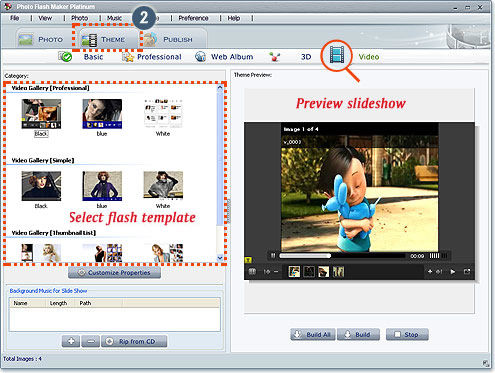Click the minus icon in preview player
The image size is (495, 373).
[x=276, y=272]
